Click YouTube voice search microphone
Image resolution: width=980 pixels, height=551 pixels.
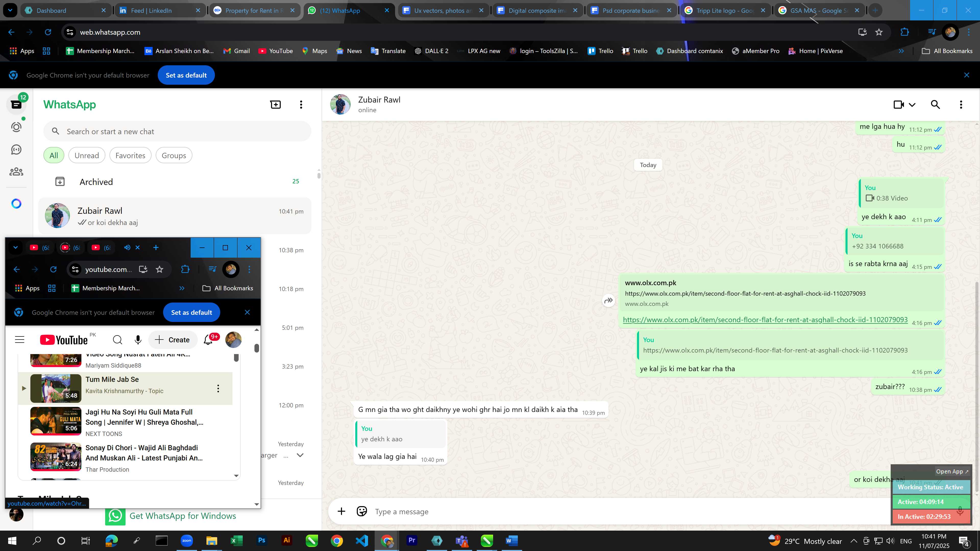[x=138, y=340]
